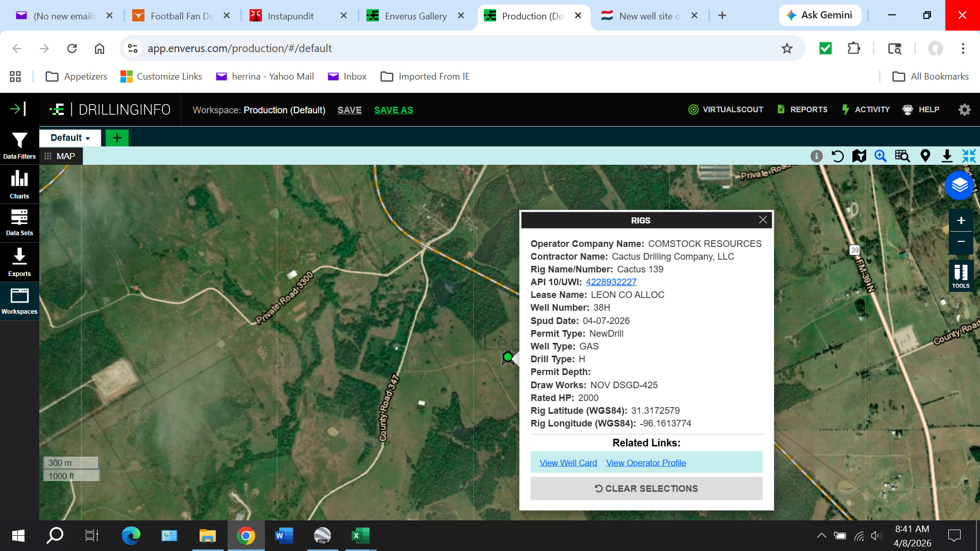Toggle the left sidebar collapse arrow
Image resolution: width=980 pixels, height=551 pixels.
click(x=18, y=109)
